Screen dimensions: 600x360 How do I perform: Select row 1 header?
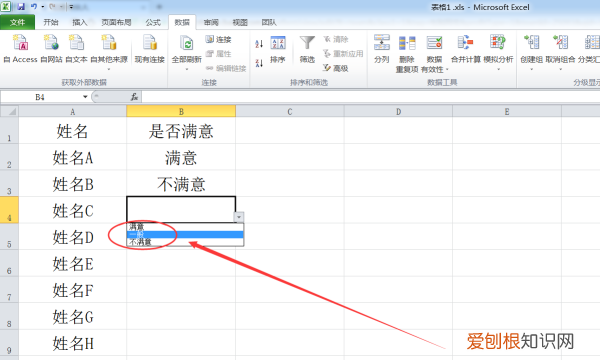[9, 130]
